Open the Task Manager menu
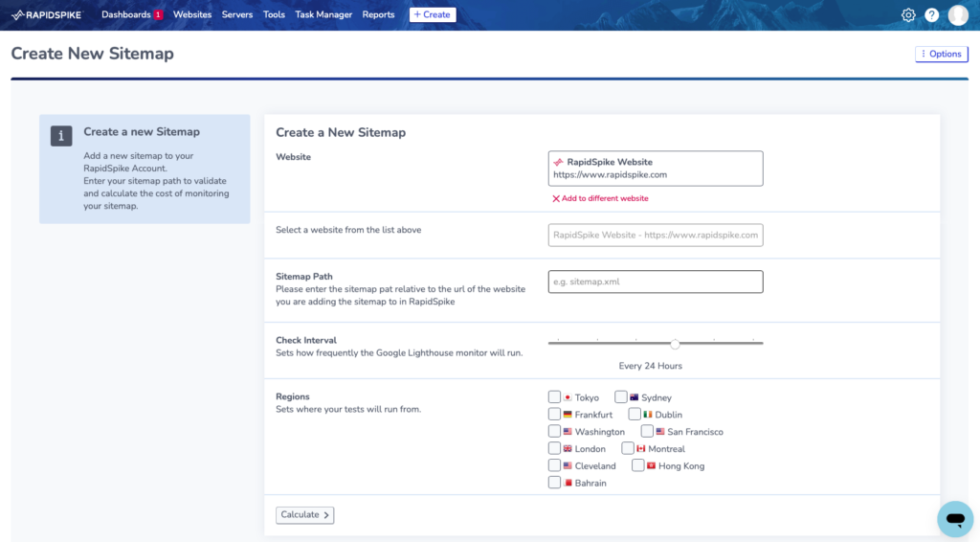Viewport: 980px width, 542px height. (323, 15)
